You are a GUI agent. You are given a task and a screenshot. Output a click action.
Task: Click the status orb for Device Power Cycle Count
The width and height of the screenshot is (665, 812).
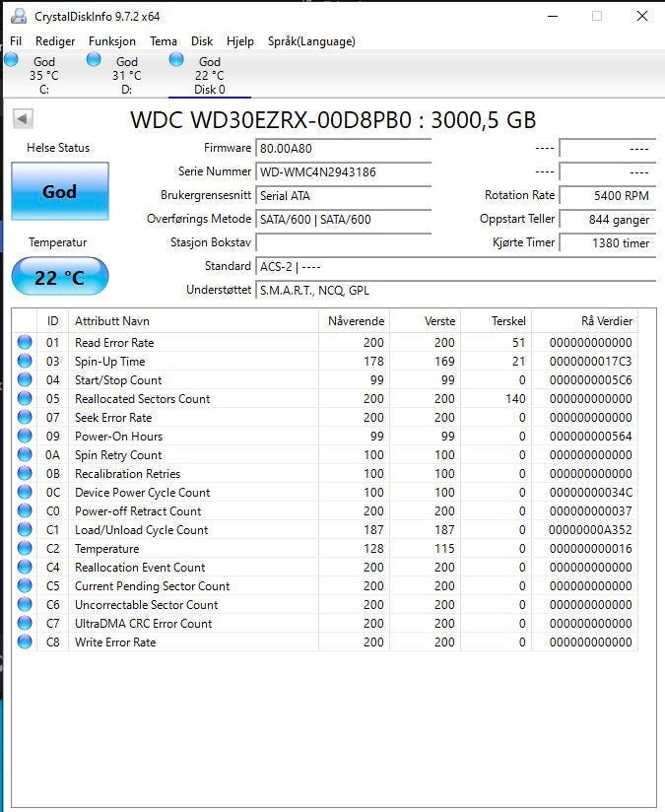click(x=25, y=492)
